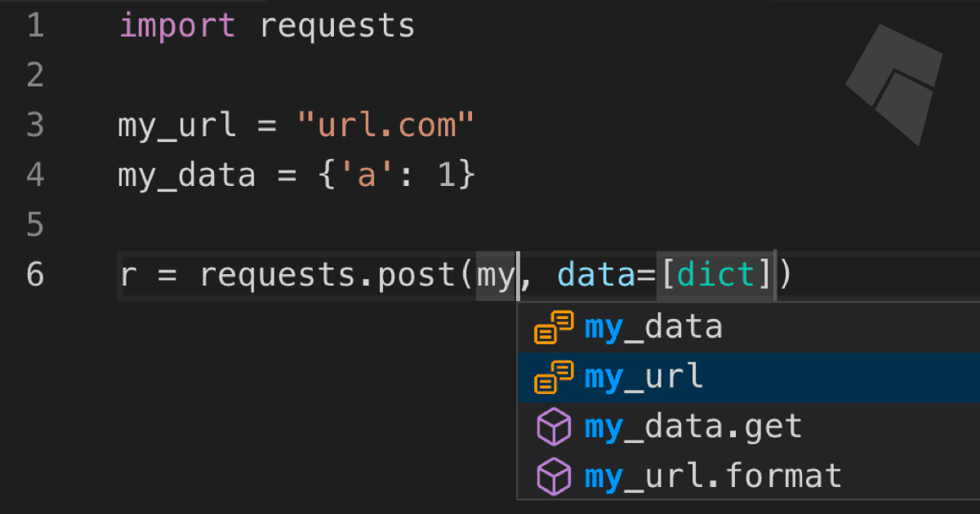Click the [dict] placeholder in line 6

point(716,276)
